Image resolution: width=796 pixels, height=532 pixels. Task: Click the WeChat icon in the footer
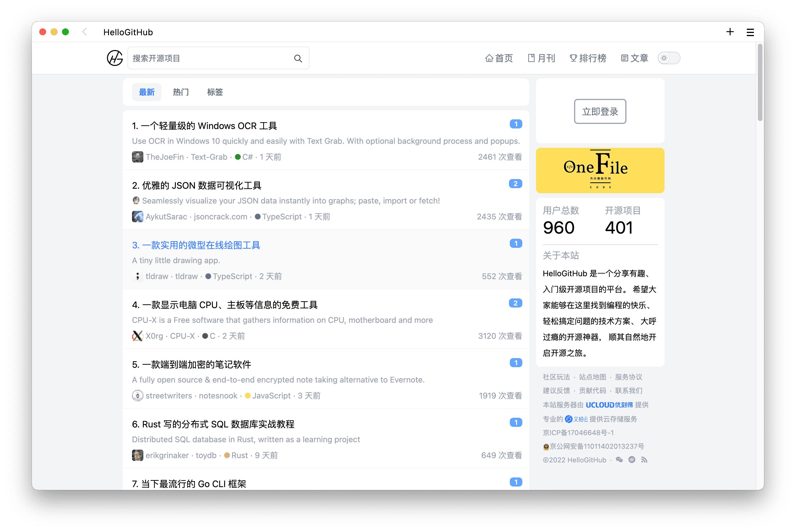tap(619, 460)
